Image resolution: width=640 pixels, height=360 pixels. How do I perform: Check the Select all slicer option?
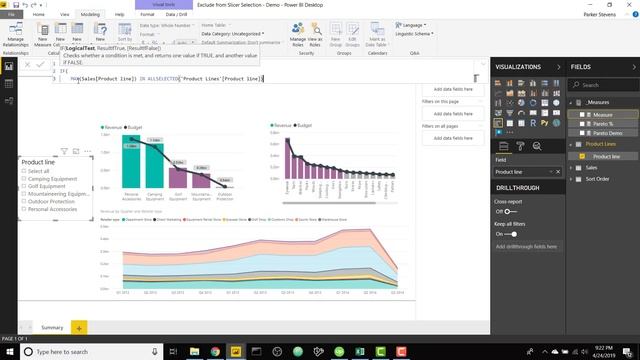pos(24,171)
